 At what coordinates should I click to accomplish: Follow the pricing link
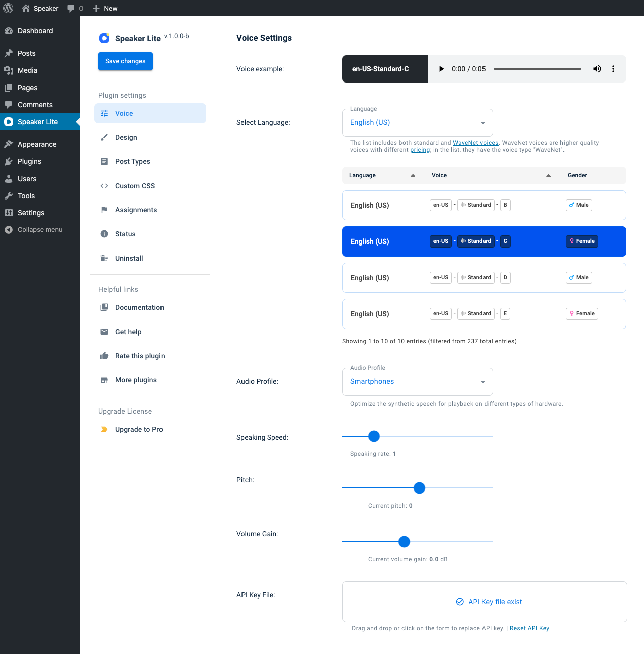[x=420, y=150]
